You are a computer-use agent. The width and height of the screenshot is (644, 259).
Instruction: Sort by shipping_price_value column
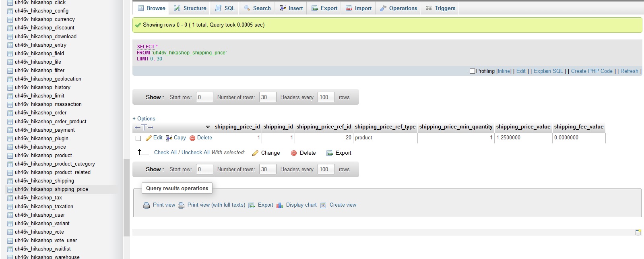523,127
